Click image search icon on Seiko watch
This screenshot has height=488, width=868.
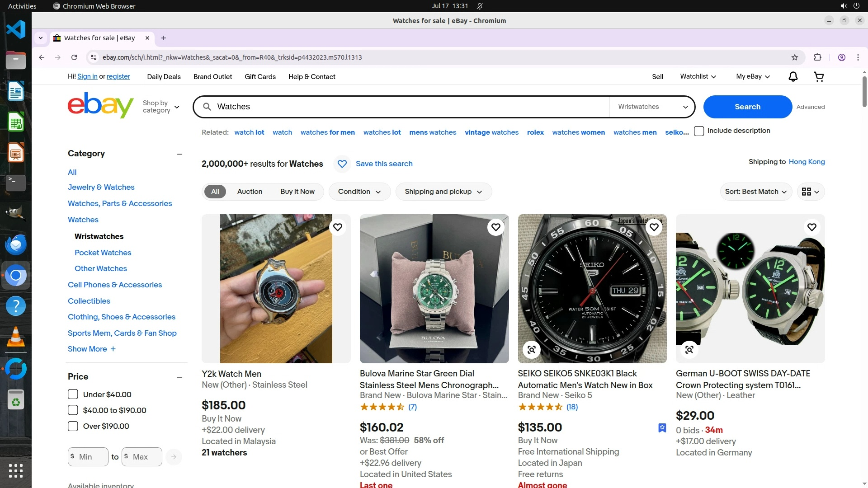click(x=532, y=350)
